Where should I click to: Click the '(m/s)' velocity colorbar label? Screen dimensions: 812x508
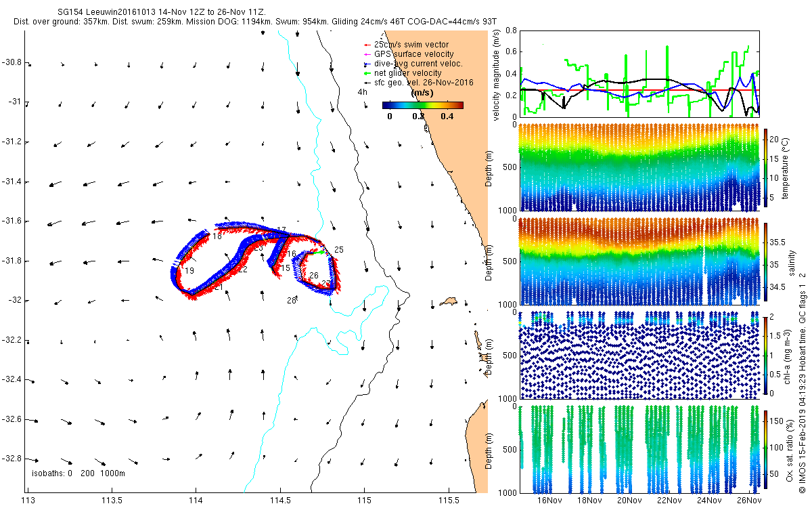(422, 93)
